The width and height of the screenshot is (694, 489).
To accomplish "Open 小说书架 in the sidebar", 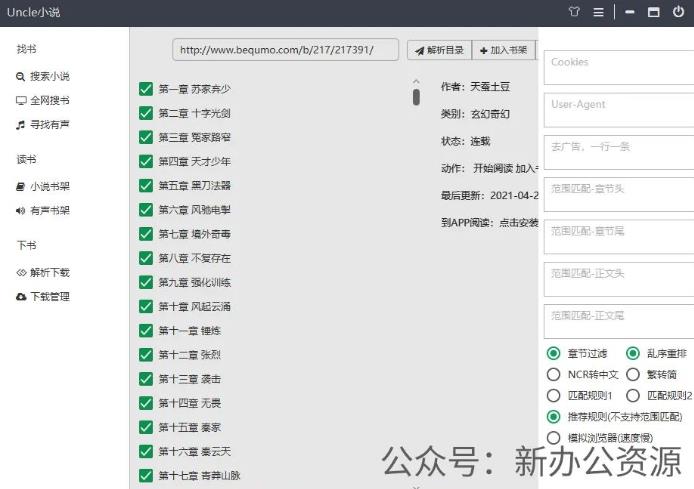I will [x=50, y=187].
